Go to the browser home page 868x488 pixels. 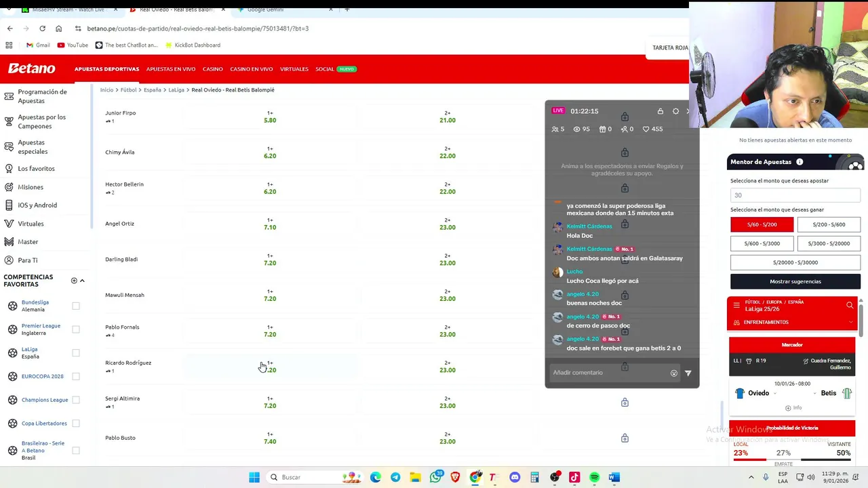[x=58, y=28]
